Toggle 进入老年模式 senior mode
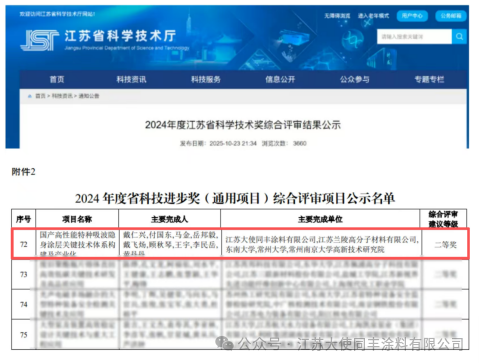The width and height of the screenshot is (479, 363). 373,16
